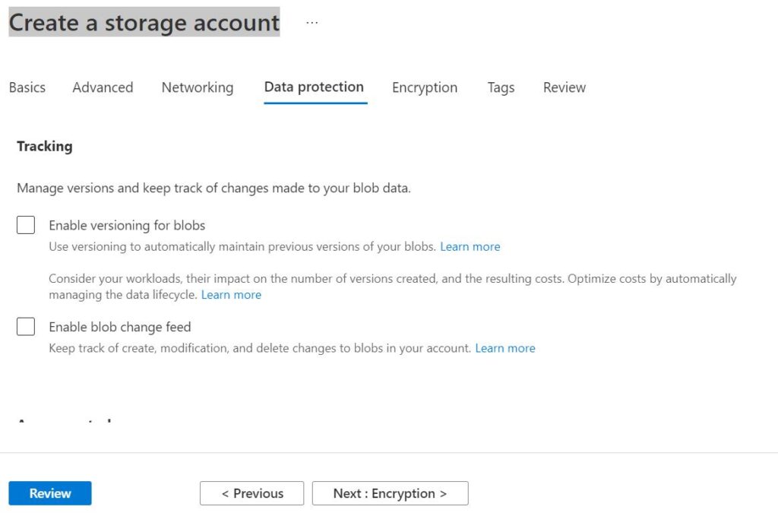Viewport: 778px width, 532px height.
Task: Click the blue Review button
Action: click(x=50, y=493)
